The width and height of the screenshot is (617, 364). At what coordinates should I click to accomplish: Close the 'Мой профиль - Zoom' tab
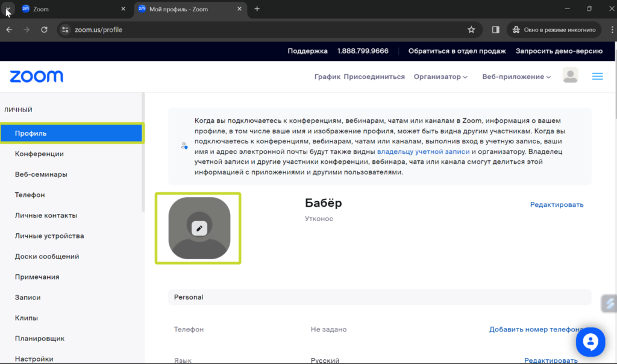239,8
